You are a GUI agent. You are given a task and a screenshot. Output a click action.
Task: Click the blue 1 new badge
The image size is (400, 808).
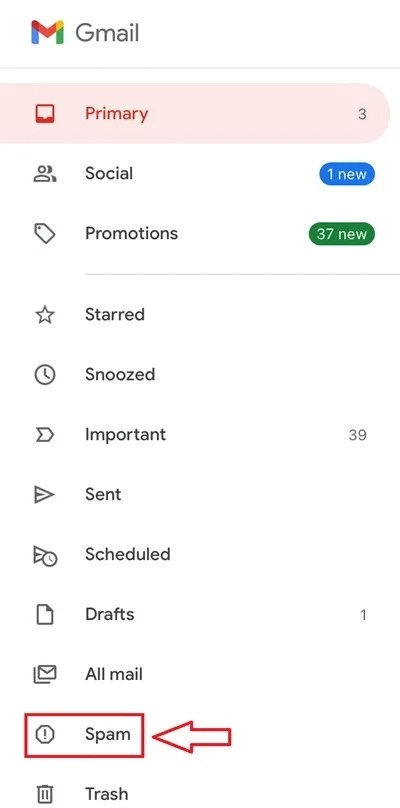coord(347,174)
